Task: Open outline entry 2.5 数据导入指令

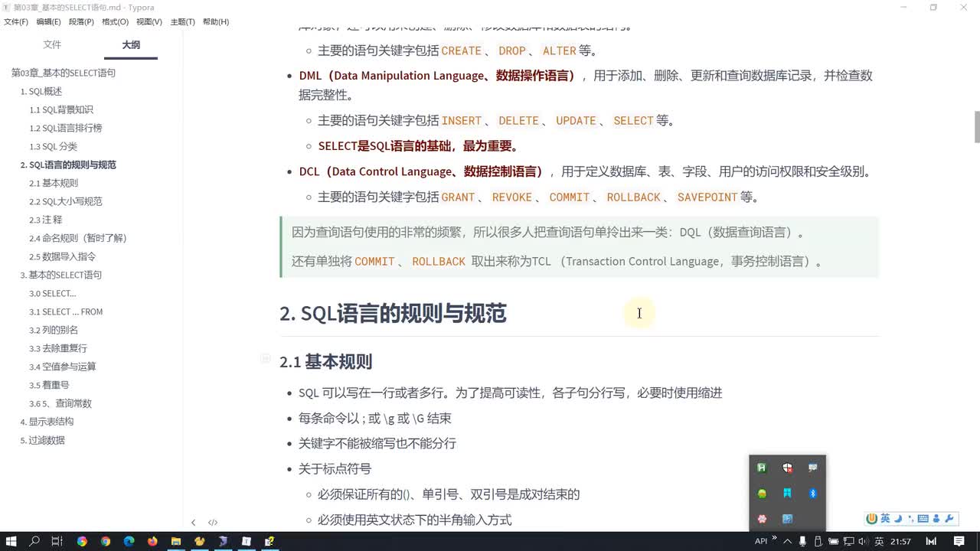Action: (63, 256)
